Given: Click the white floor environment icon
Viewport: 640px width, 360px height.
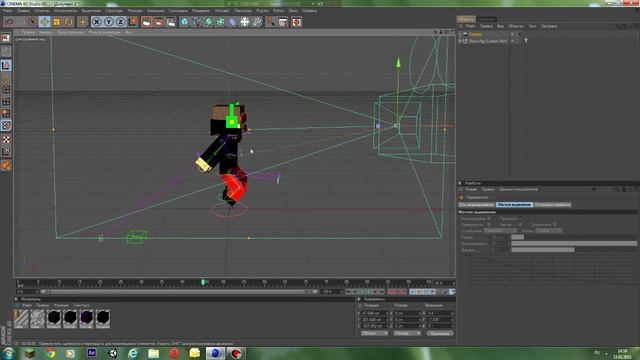Looking at the screenshot, I should [x=244, y=22].
